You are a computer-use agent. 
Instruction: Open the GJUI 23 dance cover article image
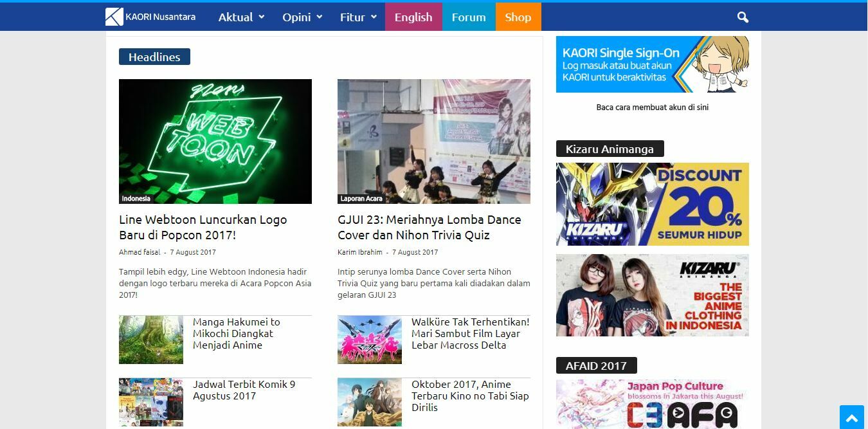point(434,141)
